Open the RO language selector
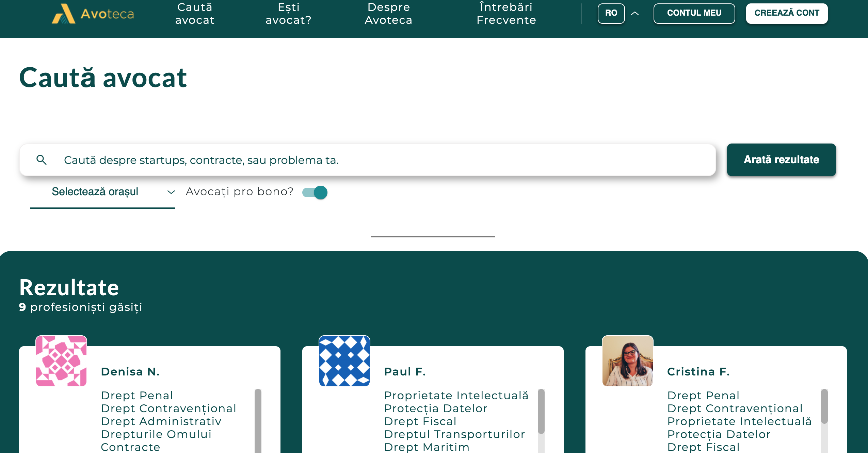This screenshot has height=453, width=868. pyautogui.click(x=611, y=13)
